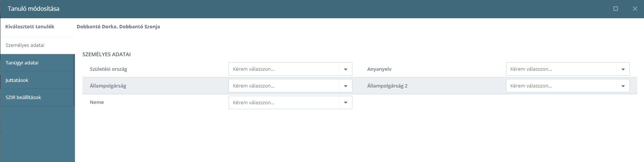Select the Állampolgárság combo field

[290, 86]
